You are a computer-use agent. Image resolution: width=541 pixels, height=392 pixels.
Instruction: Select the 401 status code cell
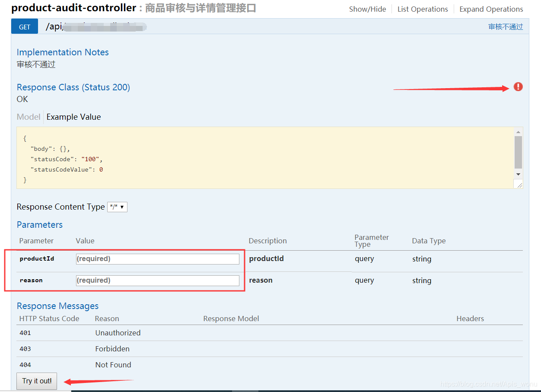[25, 333]
